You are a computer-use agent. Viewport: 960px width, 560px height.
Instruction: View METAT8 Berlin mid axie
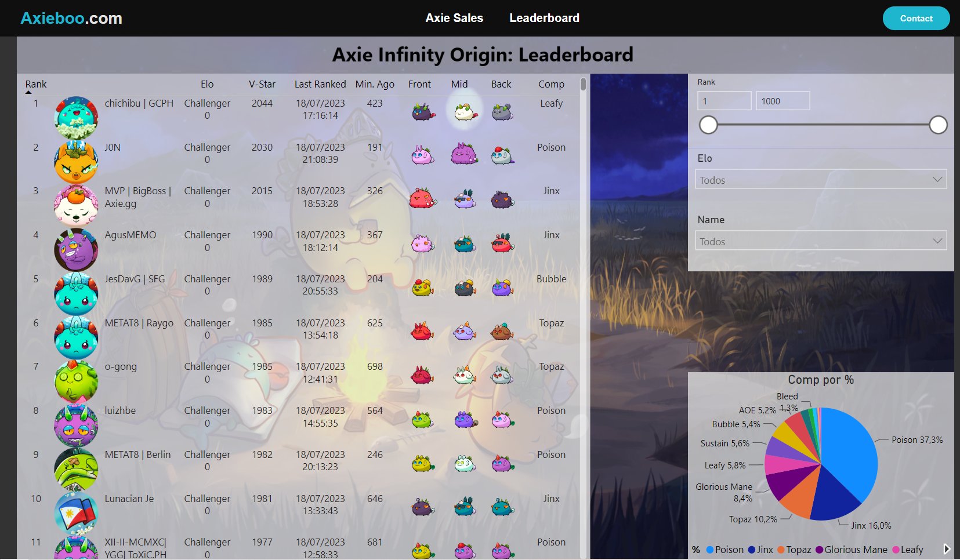(x=465, y=464)
